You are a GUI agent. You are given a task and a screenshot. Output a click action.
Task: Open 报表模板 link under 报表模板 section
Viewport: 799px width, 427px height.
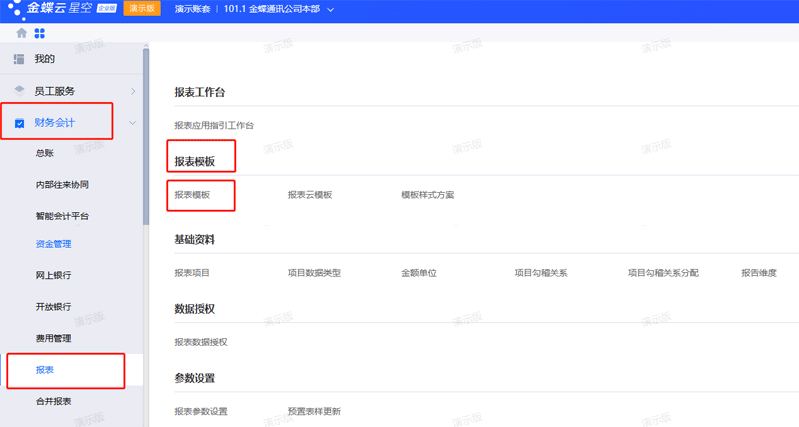coord(192,195)
